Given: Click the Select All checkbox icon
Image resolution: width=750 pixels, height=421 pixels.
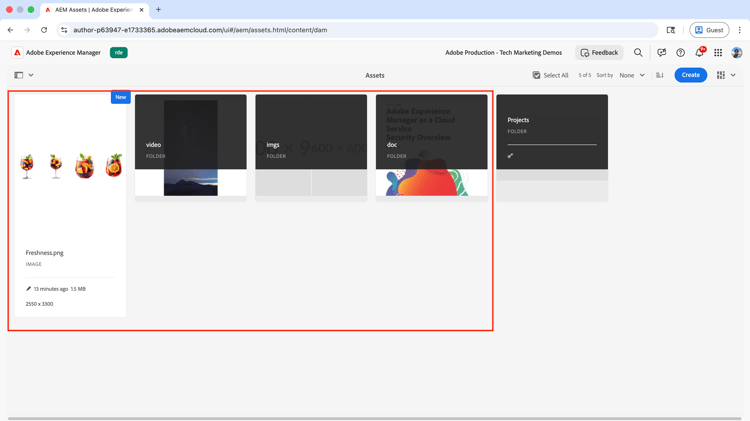Looking at the screenshot, I should click(x=536, y=75).
